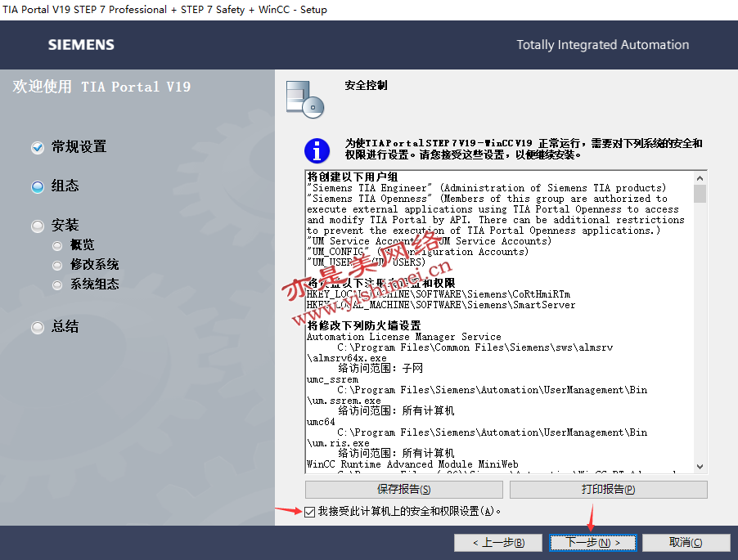Click Totally Integrated Automation header text
The image size is (738, 560).
pos(602,45)
